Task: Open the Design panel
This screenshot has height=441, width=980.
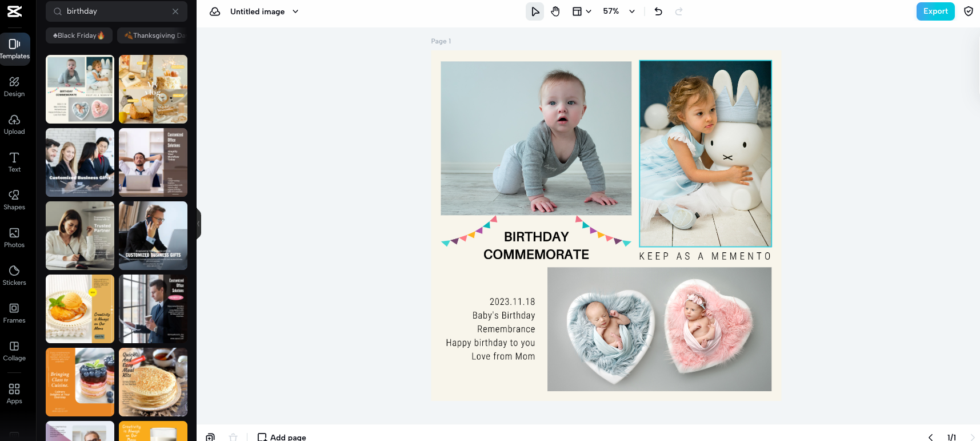Action: point(14,86)
